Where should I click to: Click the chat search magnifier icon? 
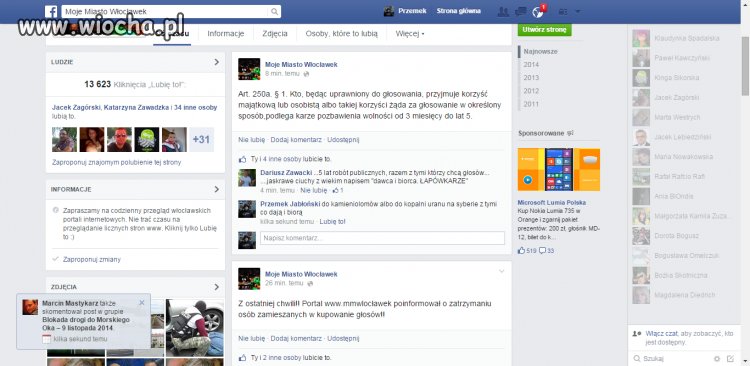(637, 358)
